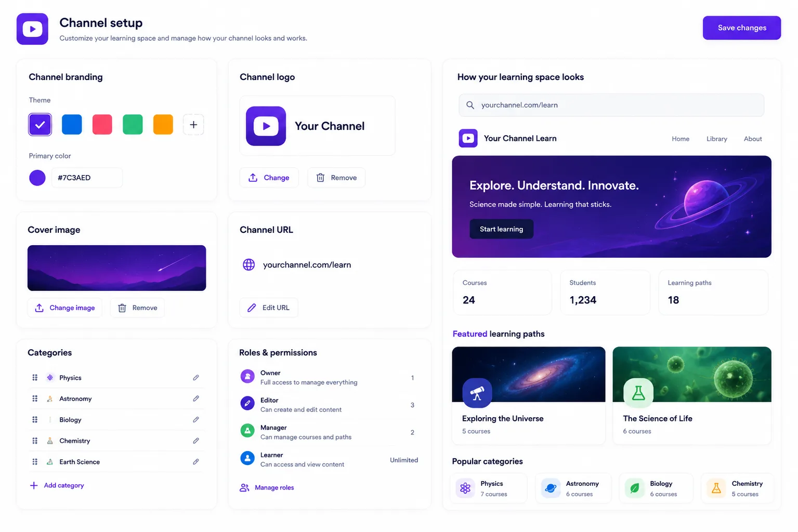The height and width of the screenshot is (532, 798).
Task: Click 'Can manage courses and paths' text
Action: coord(306,437)
